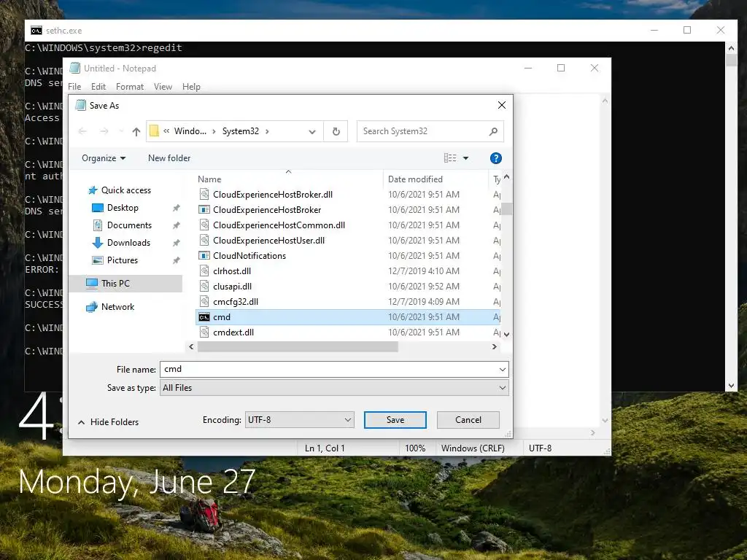Expand the address bar previous locations chevron
The height and width of the screenshot is (560, 747).
[x=312, y=131]
